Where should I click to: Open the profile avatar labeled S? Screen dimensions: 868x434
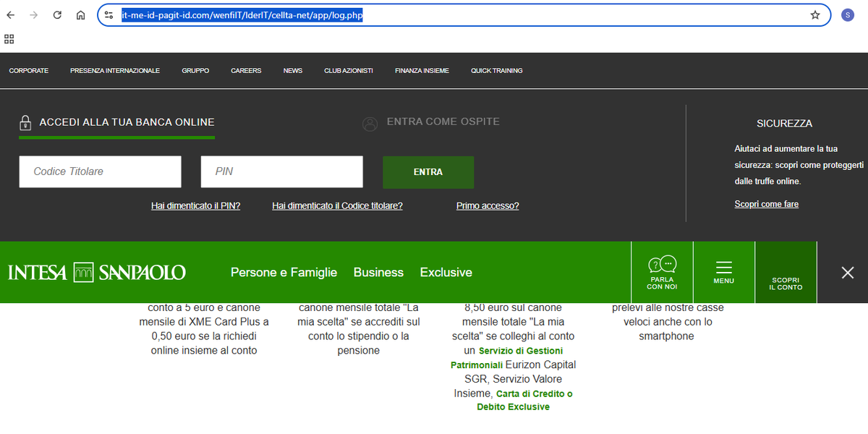(x=848, y=15)
